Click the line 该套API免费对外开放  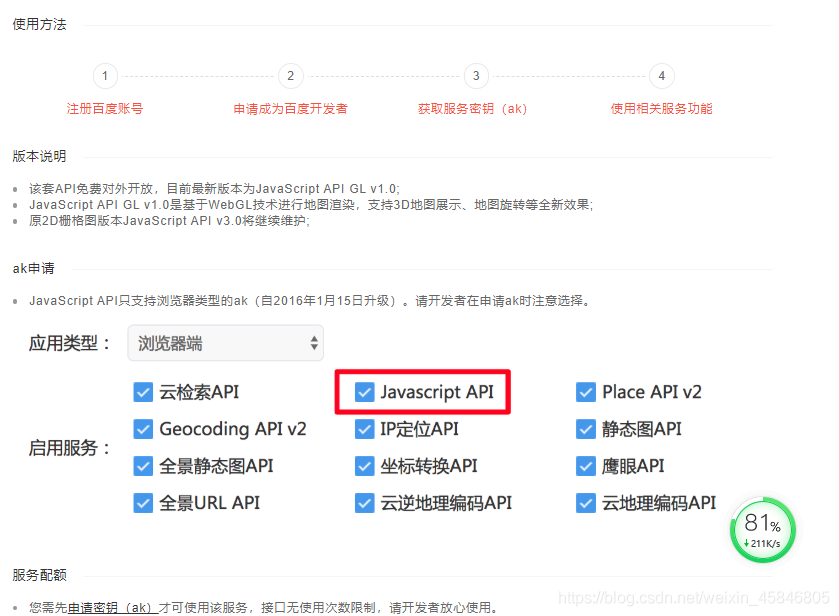point(214,188)
